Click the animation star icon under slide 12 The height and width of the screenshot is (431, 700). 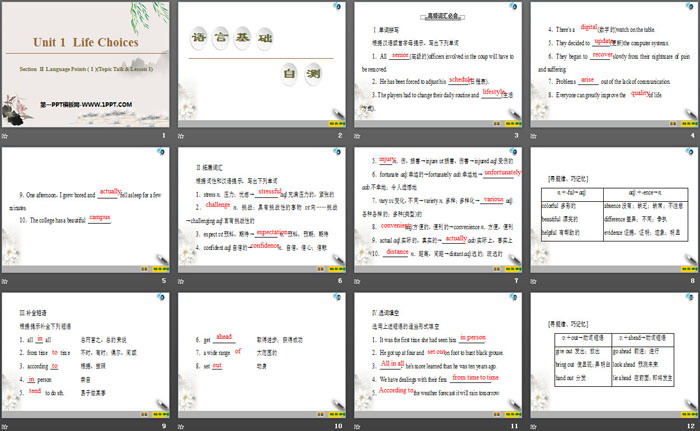533,427
